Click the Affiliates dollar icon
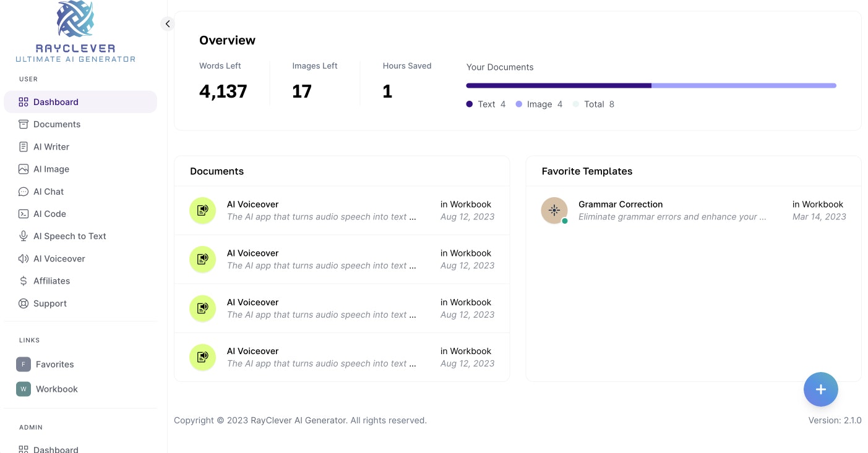 coord(24,281)
